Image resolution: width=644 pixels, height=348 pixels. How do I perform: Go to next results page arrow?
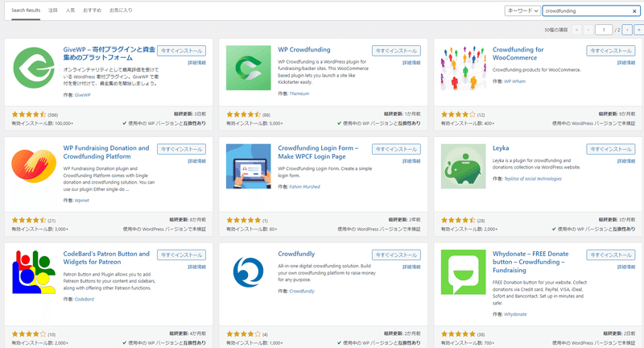tap(627, 30)
